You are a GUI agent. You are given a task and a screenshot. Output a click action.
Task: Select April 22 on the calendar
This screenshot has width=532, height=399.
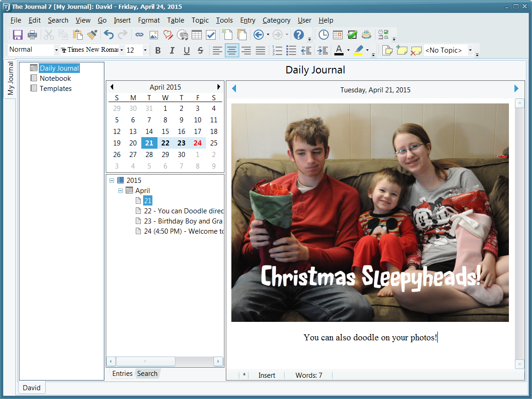point(165,143)
